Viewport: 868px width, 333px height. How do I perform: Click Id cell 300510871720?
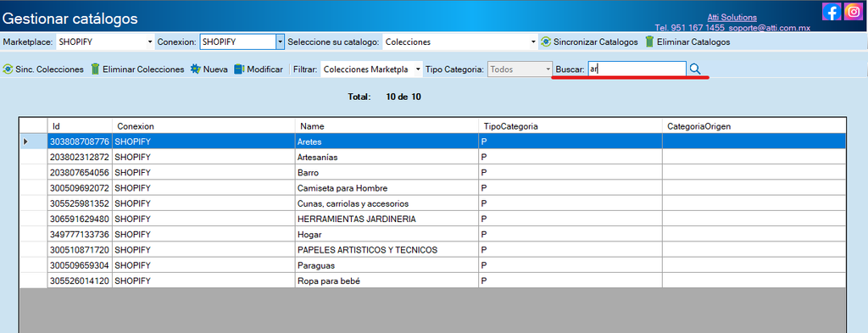tap(80, 250)
